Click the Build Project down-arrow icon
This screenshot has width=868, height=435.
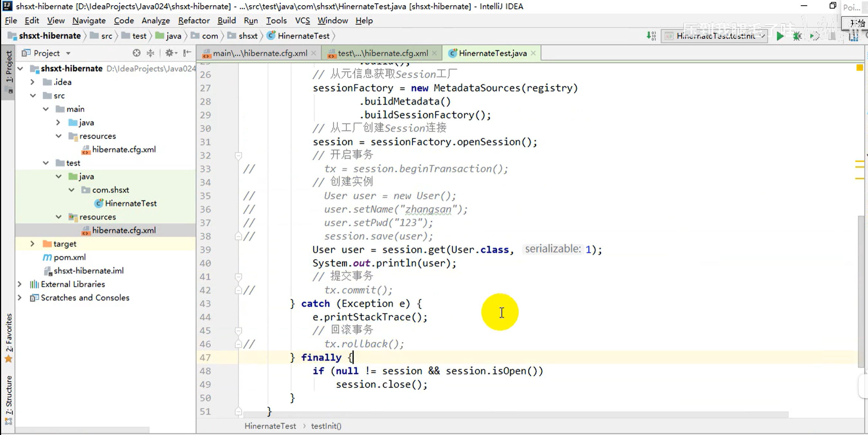pos(651,36)
